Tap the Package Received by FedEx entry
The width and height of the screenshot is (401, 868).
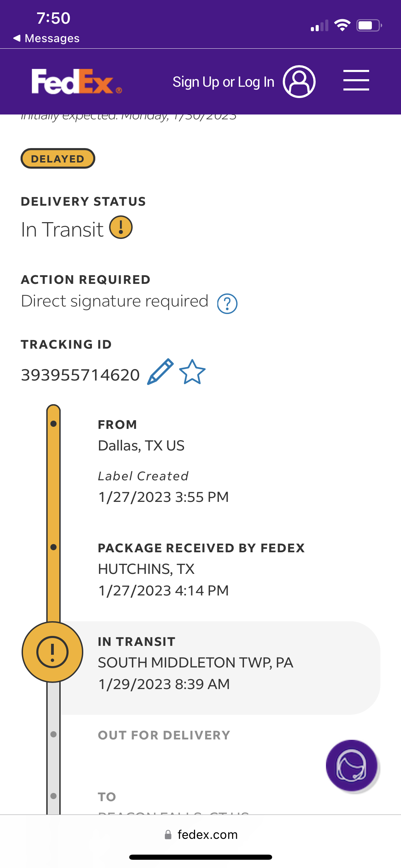pyautogui.click(x=201, y=569)
